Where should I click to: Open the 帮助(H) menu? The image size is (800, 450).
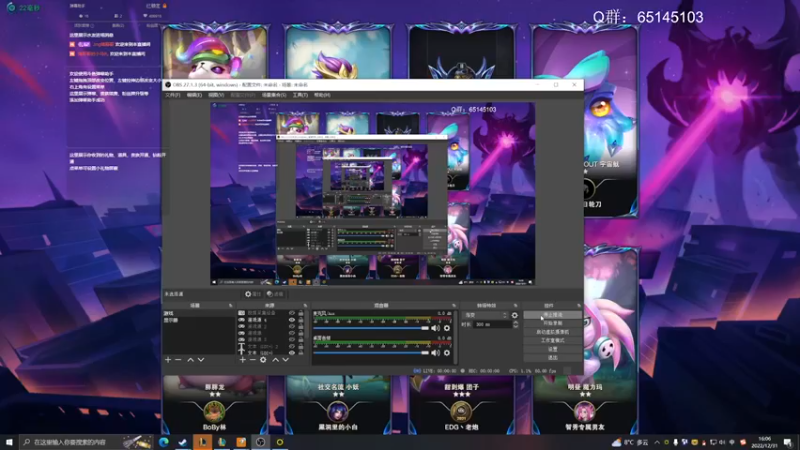[x=322, y=95]
